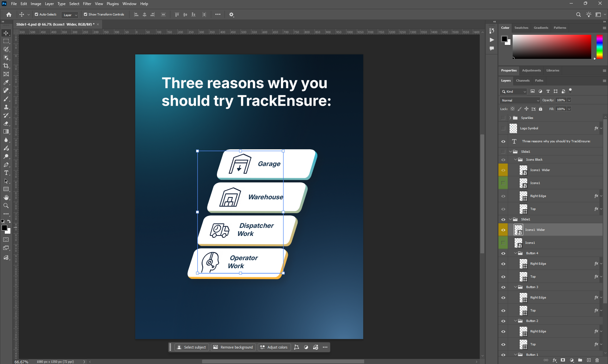Toggle Show Transform Controls checkbox

click(x=85, y=14)
